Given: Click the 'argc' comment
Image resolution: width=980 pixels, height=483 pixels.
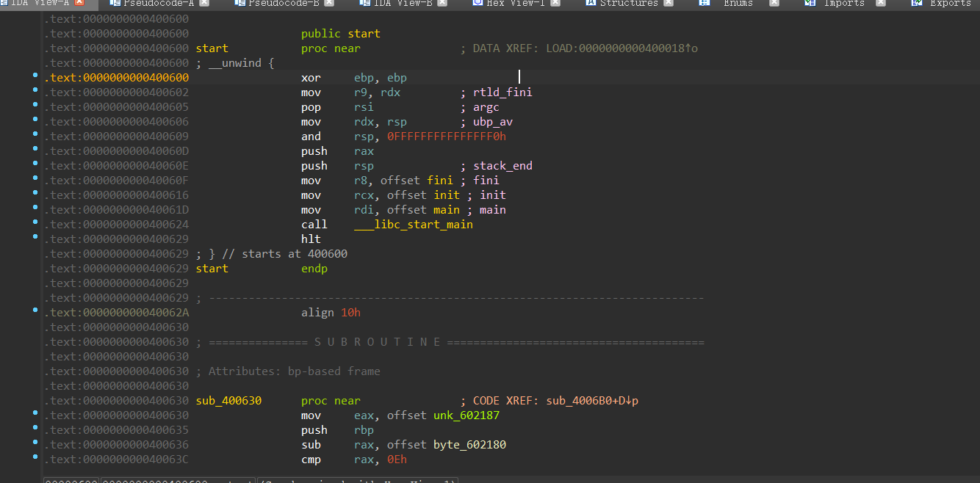Looking at the screenshot, I should point(486,107).
